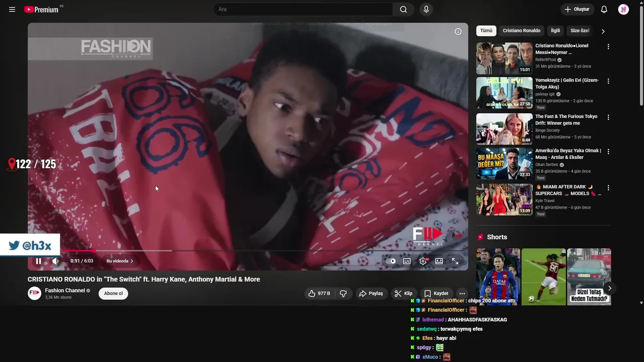Subscribe with Abone ol button

coord(113,294)
